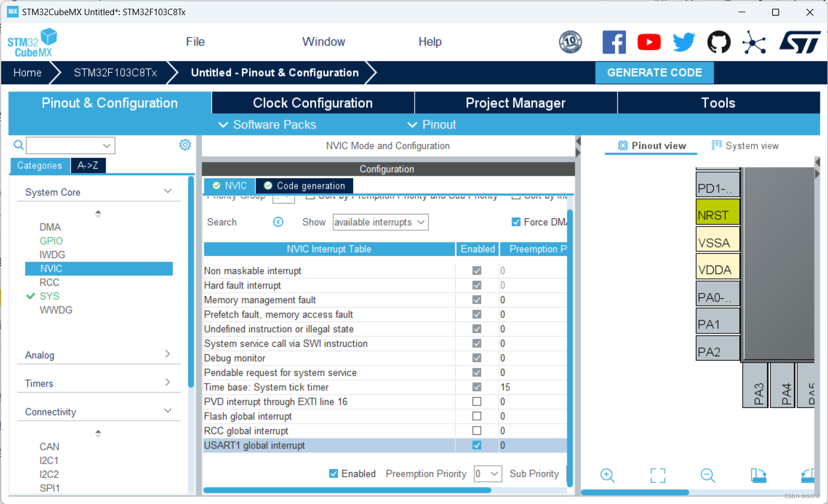Expand the Timers category
Image resolution: width=828 pixels, height=504 pixels.
[x=168, y=382]
